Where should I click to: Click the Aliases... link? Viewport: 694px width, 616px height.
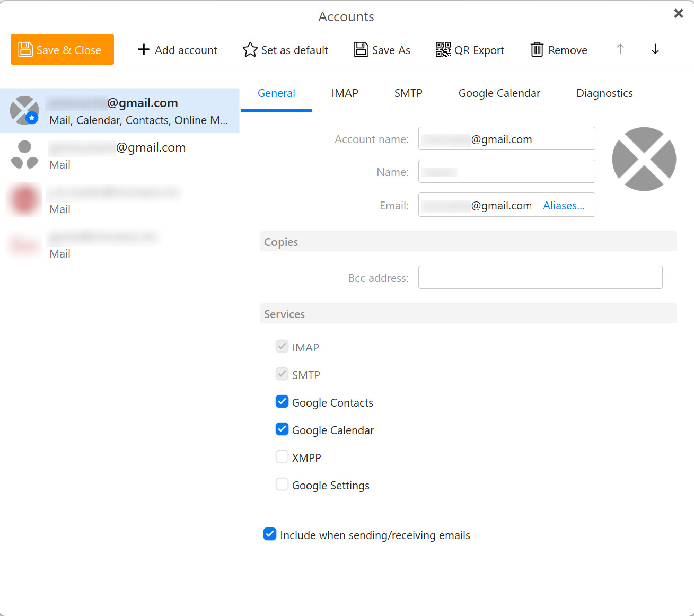click(564, 206)
